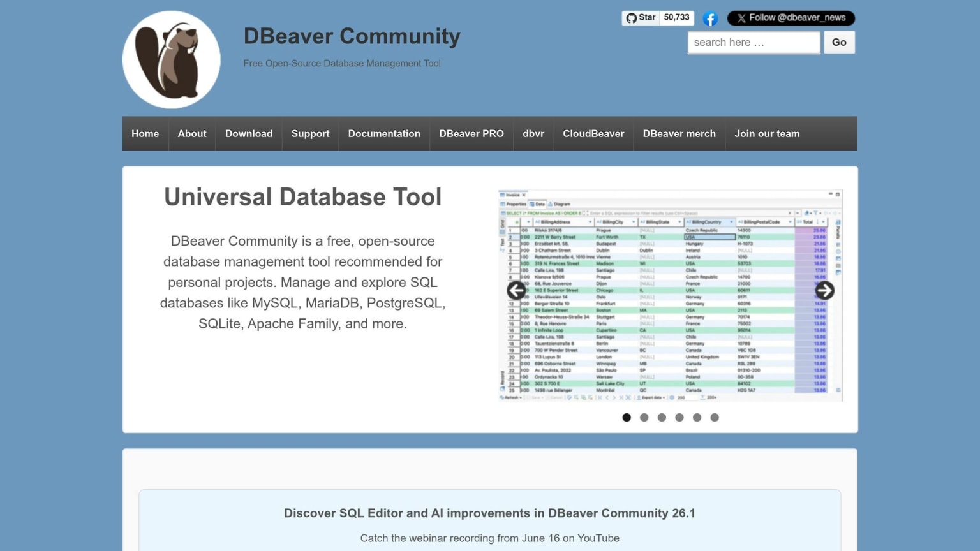The width and height of the screenshot is (980, 551).
Task: Open the GitHub star count 50,733
Action: (676, 18)
